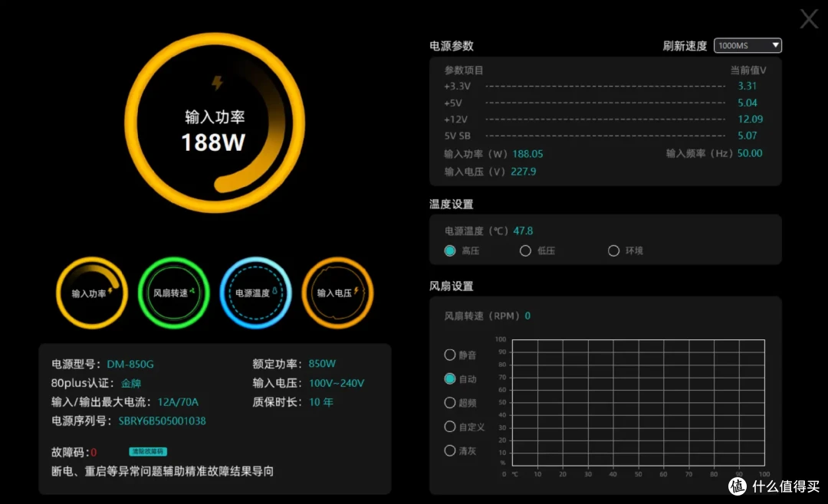
Task: Open the 风扇转速 green ring icon
Action: (174, 293)
